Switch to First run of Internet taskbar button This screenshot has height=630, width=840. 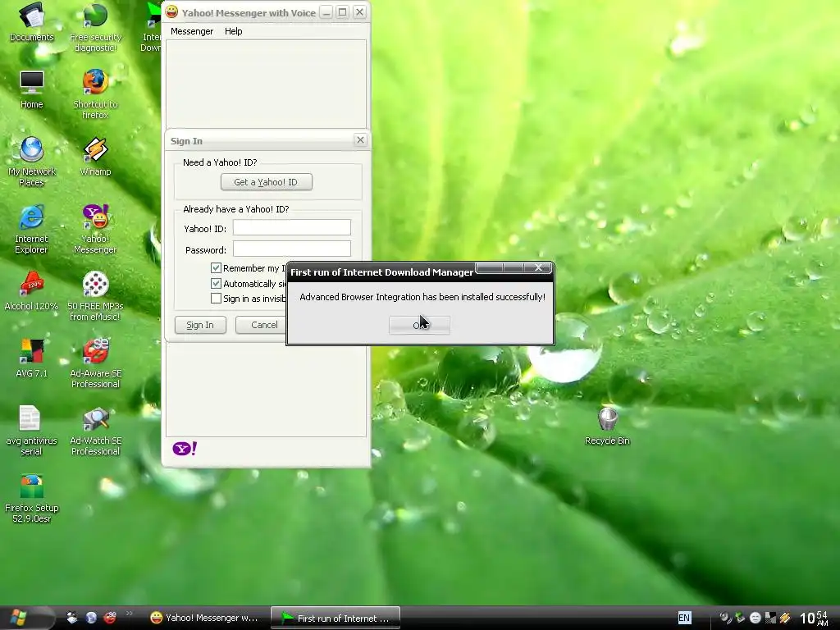[336, 618]
